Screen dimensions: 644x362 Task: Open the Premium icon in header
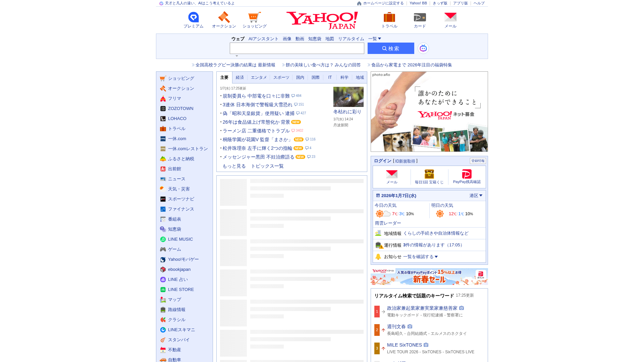pyautogui.click(x=194, y=17)
